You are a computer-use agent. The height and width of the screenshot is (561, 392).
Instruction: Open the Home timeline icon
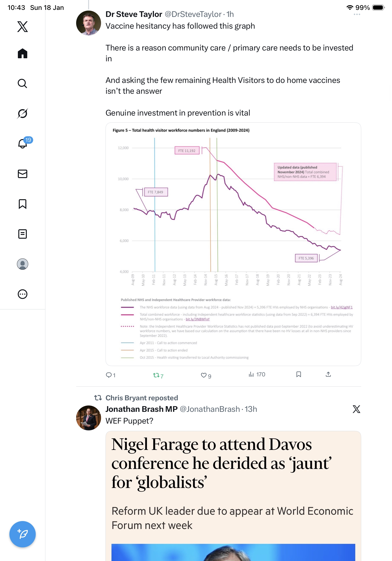click(23, 54)
